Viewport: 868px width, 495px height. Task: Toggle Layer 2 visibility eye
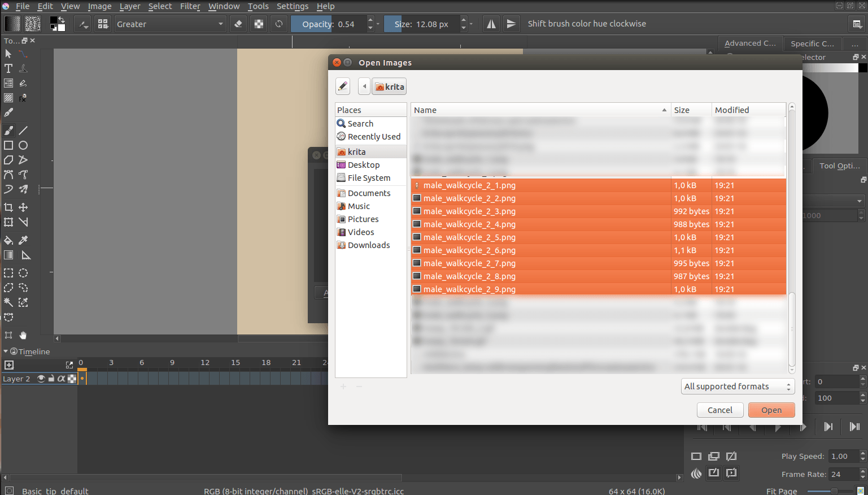[40, 379]
